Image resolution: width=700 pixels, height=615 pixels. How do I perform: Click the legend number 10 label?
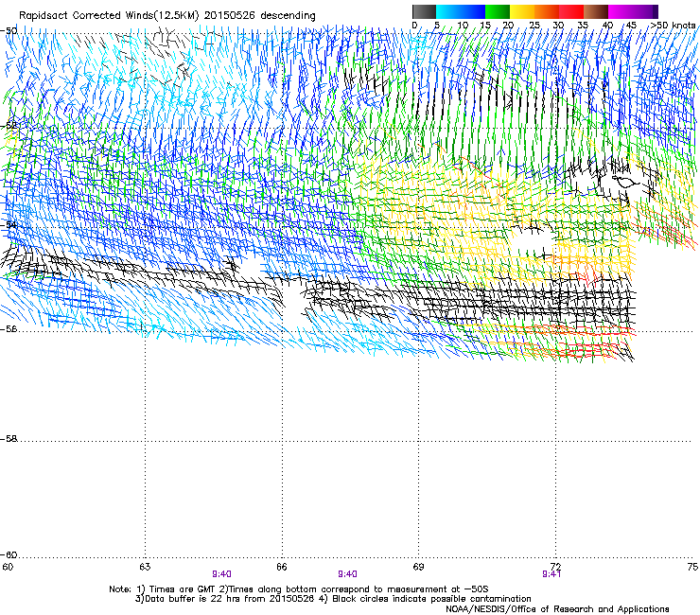463,26
